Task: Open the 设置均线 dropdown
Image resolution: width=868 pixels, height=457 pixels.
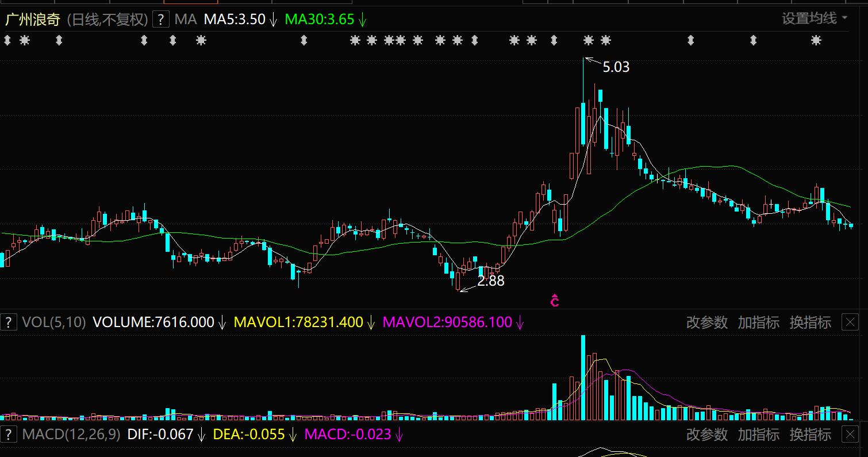Action: click(x=815, y=18)
